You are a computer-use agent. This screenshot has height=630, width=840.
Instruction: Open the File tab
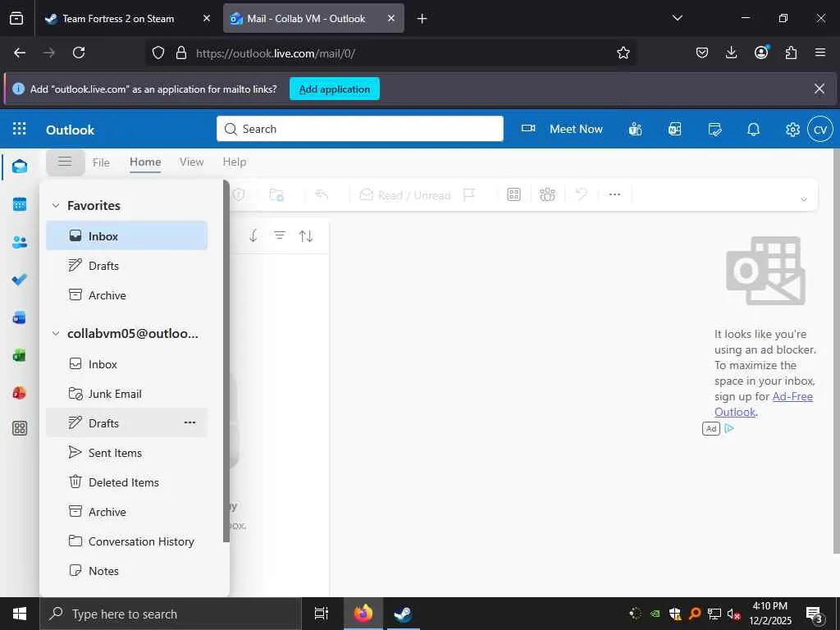(x=101, y=162)
